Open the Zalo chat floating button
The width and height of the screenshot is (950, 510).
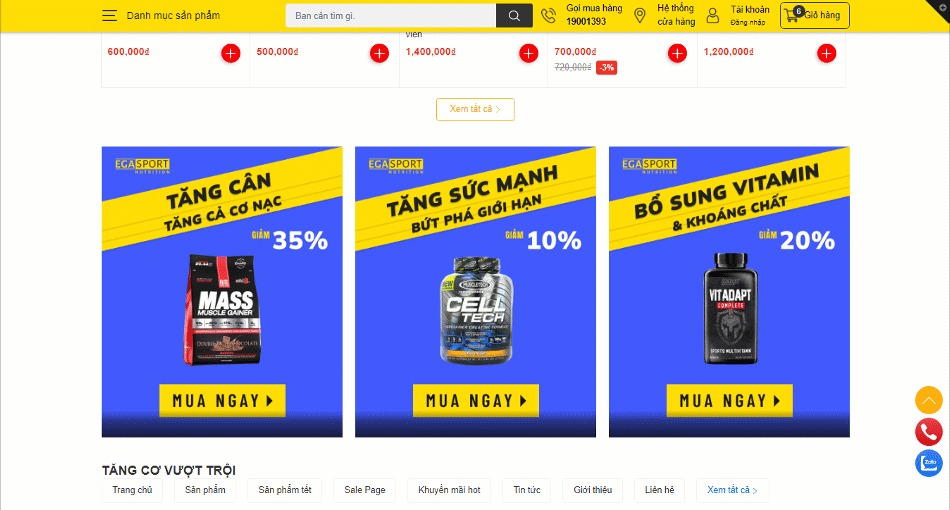point(928,463)
